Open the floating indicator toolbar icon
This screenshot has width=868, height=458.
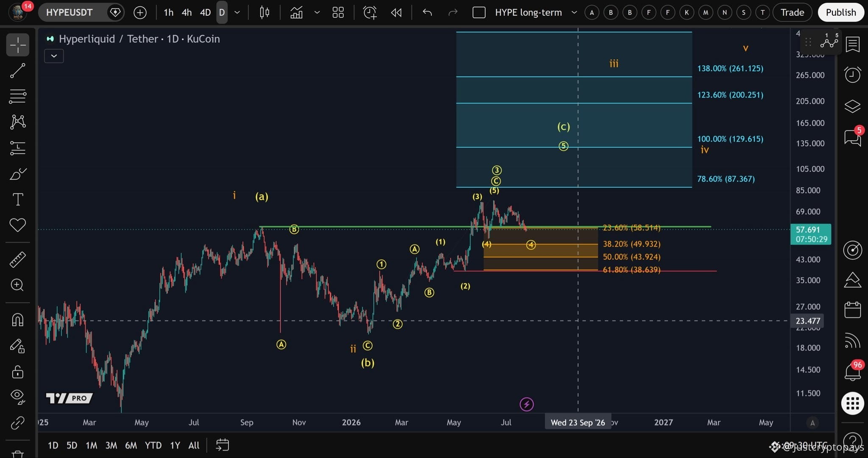click(829, 42)
